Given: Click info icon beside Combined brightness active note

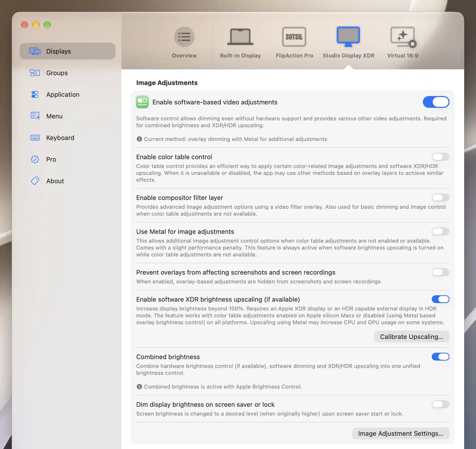Looking at the screenshot, I should click(139, 387).
